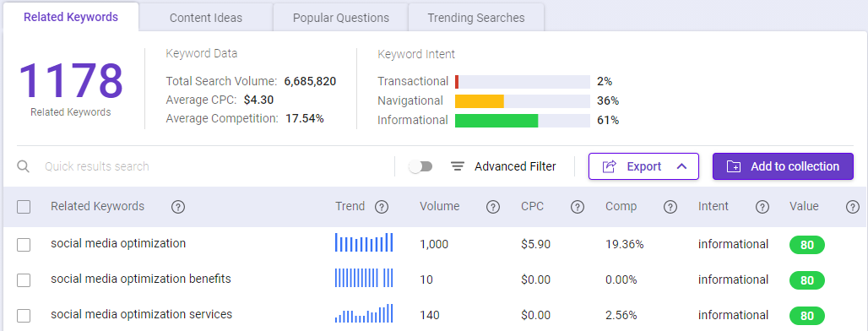
Task: Select the social media optimization benefits checkbox
Action: click(24, 280)
